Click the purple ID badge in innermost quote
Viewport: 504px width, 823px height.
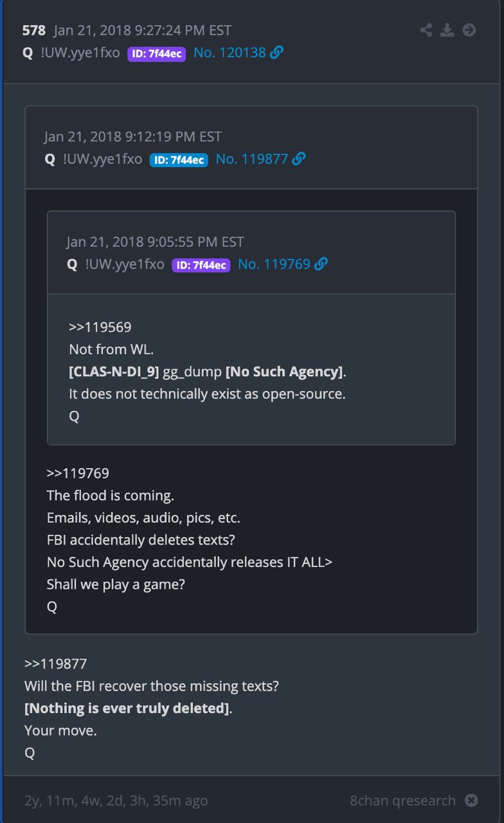pyautogui.click(x=201, y=265)
